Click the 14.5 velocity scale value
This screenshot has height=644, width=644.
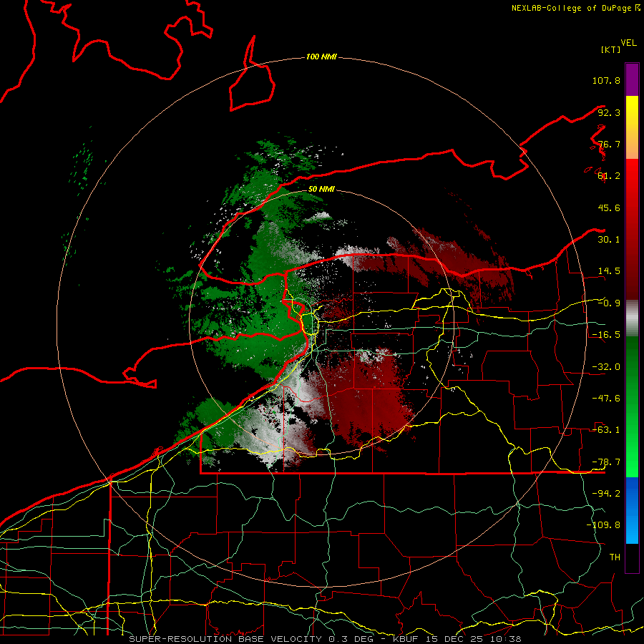pos(609,271)
